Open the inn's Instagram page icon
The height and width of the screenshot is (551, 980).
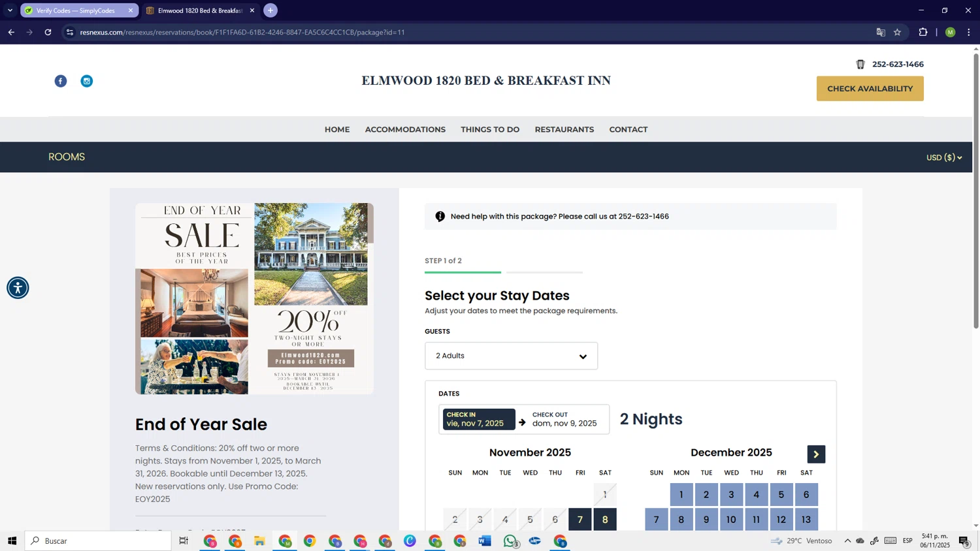click(x=87, y=81)
